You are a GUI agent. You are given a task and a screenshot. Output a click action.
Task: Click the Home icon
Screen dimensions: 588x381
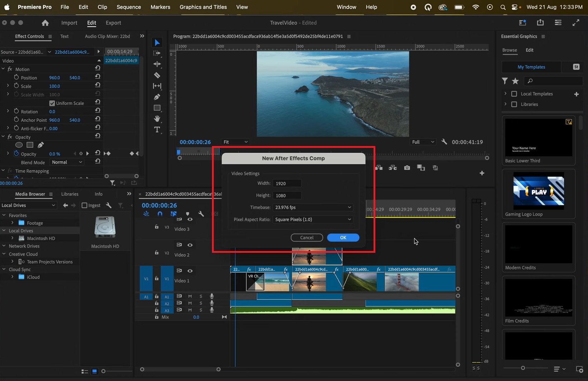click(45, 23)
